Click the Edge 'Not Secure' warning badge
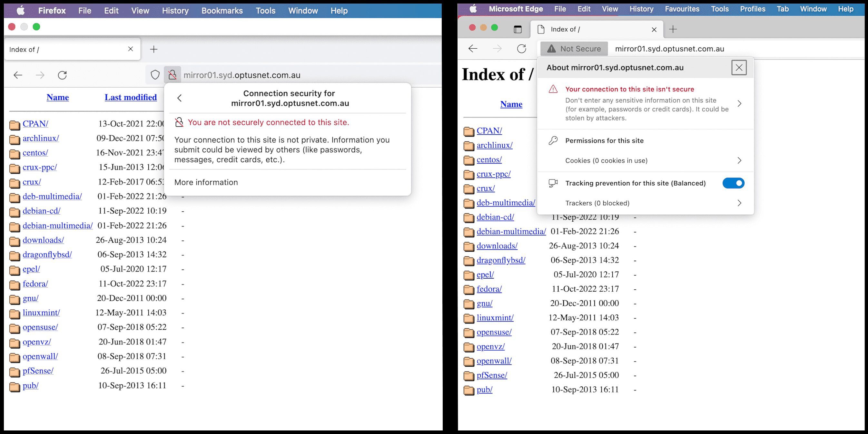Screen dimensions: 868x434 [574, 49]
